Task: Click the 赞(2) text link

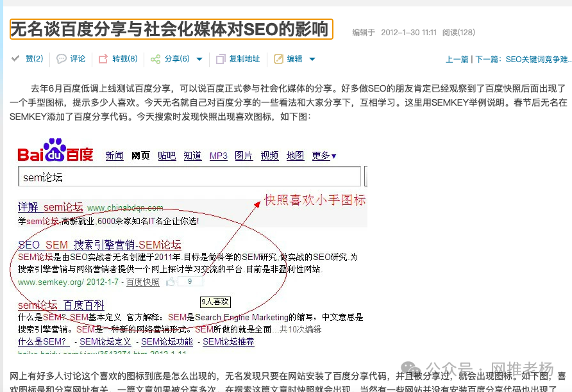Action: click(x=34, y=59)
